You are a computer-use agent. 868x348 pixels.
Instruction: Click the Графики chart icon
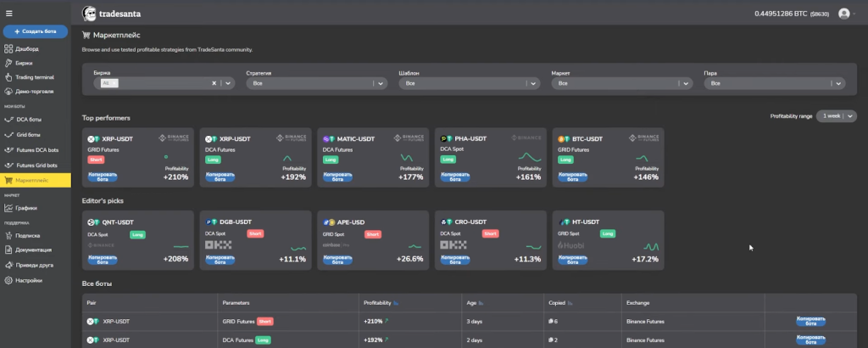click(x=8, y=208)
